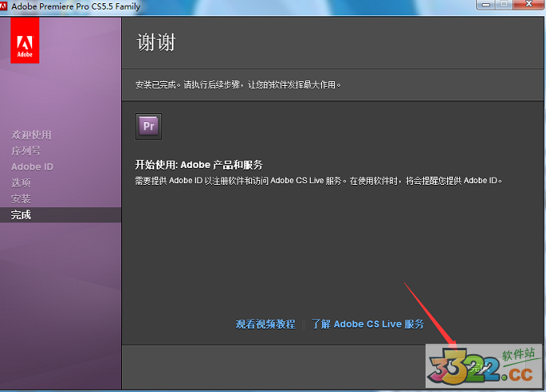This screenshot has height=392, width=546.
Task: Open the 了解 Adobe CS Live 服务 link
Action: pos(368,324)
